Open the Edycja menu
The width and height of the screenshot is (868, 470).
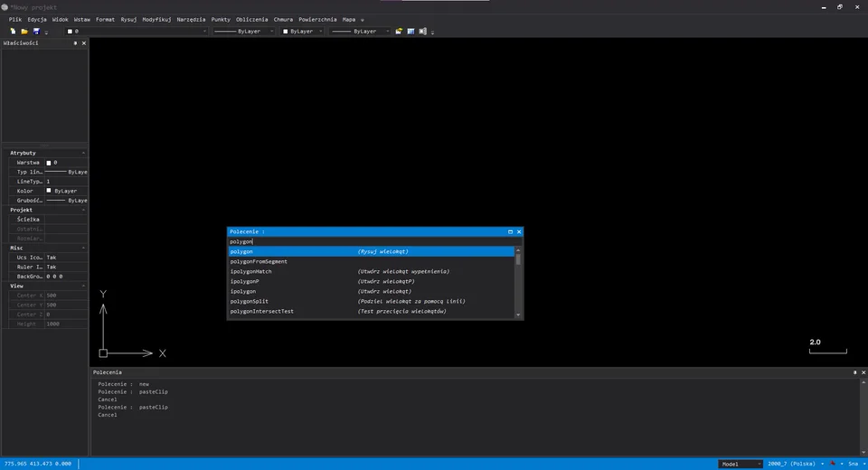point(37,19)
